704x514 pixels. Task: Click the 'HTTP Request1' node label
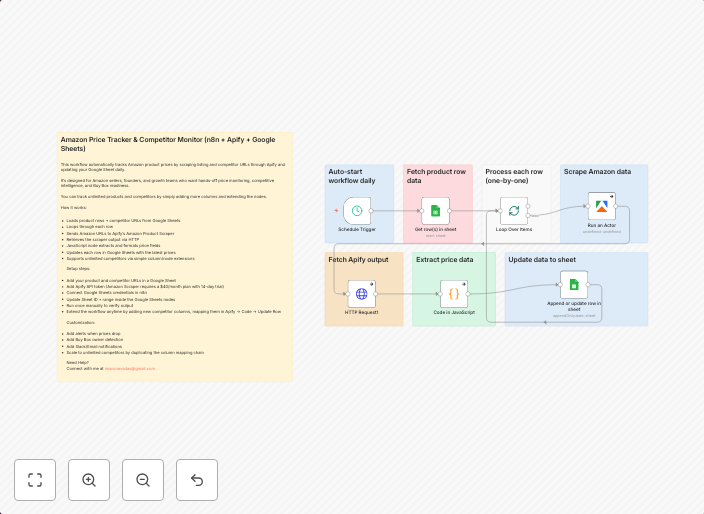(361, 312)
